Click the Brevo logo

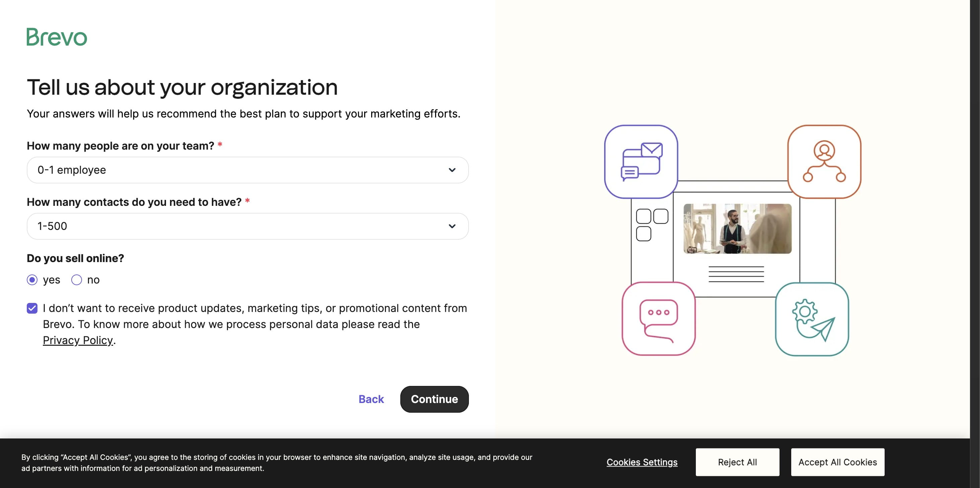point(56,38)
